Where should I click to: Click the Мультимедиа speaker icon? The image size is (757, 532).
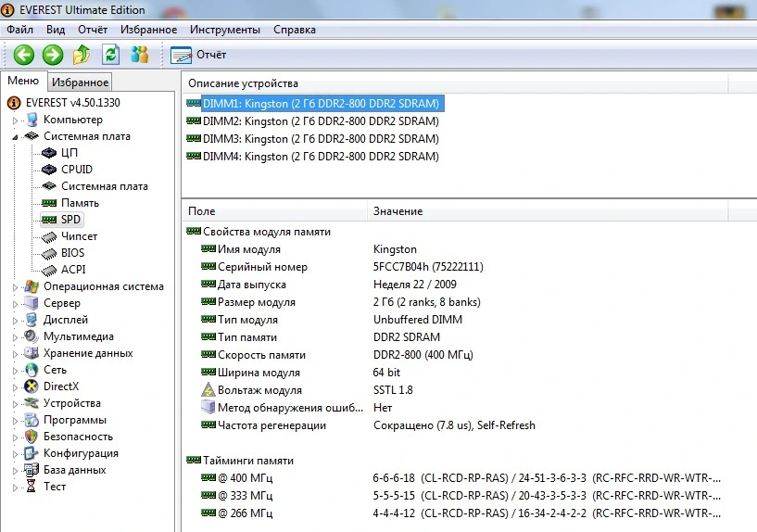32,336
